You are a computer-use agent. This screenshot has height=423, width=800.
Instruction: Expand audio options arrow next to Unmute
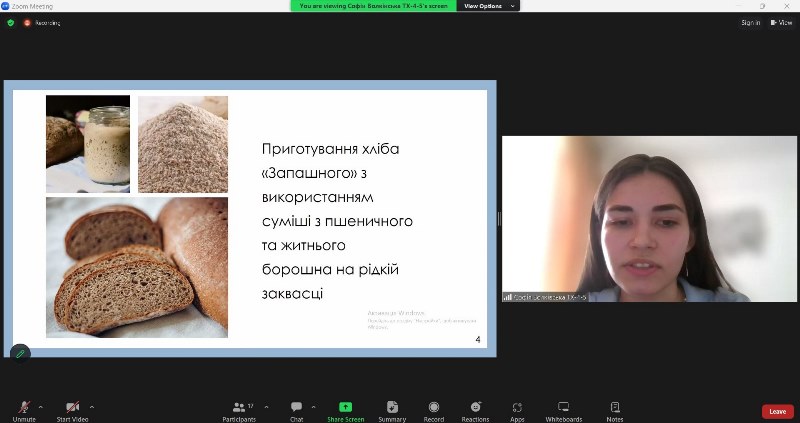click(x=41, y=407)
